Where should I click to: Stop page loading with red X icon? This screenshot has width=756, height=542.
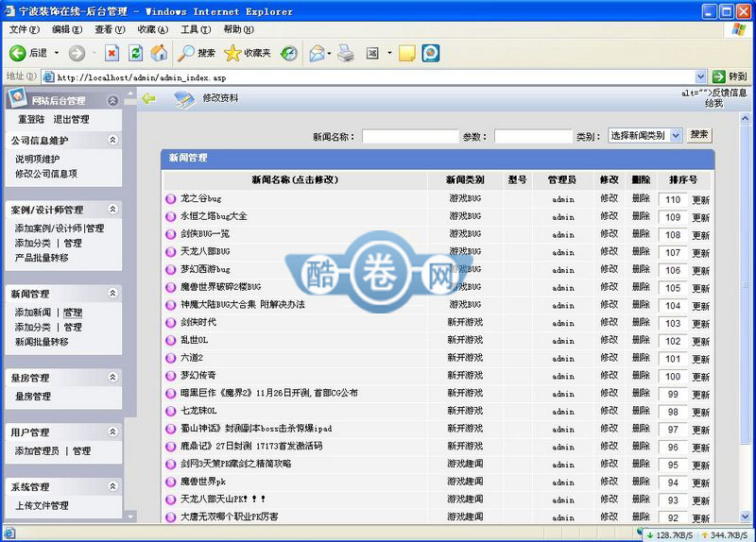click(x=112, y=53)
